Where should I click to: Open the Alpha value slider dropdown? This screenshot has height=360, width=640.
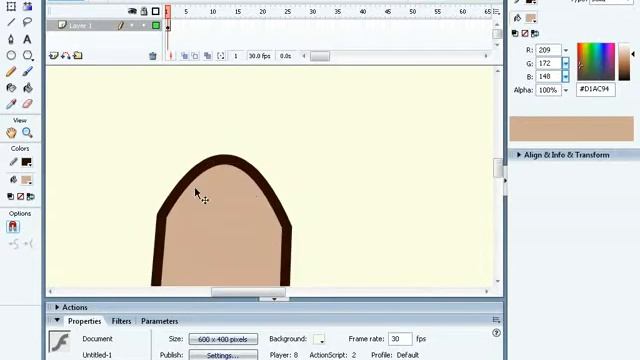pos(566,90)
